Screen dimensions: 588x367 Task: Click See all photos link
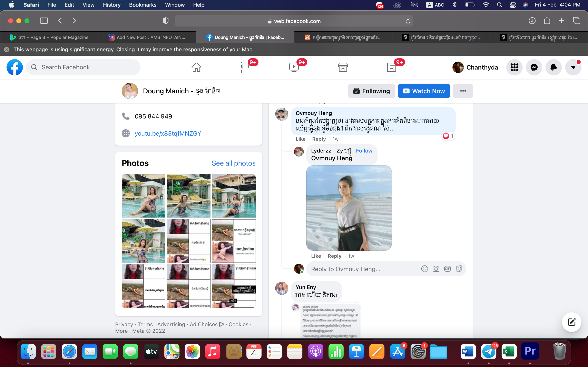coord(233,163)
